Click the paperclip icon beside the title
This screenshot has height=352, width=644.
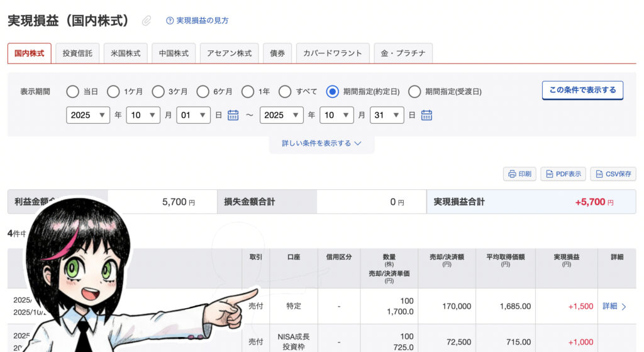click(x=146, y=21)
